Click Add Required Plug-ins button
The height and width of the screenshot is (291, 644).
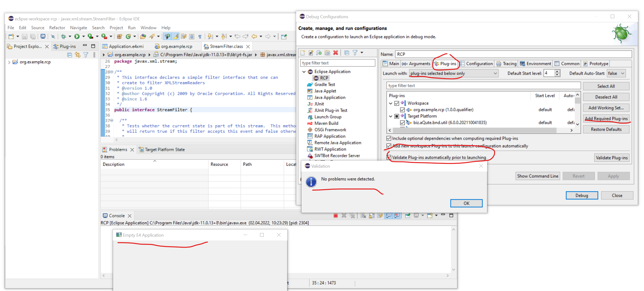pos(606,119)
